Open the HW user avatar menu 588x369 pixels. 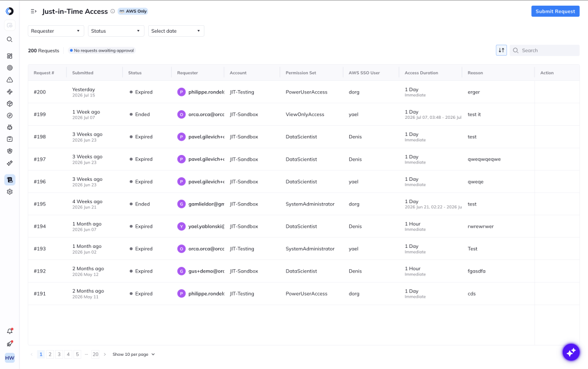pyautogui.click(x=10, y=358)
